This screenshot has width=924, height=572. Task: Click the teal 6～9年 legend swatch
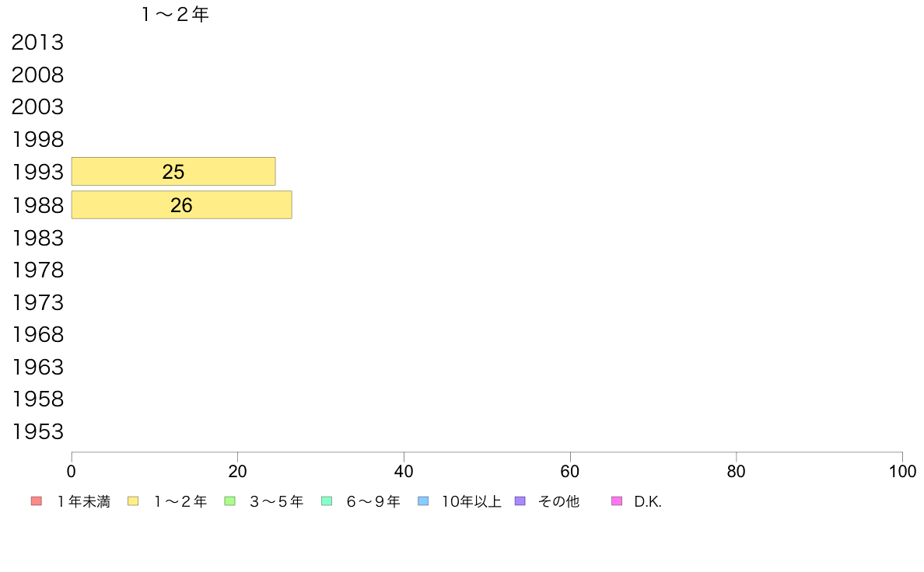point(327,501)
